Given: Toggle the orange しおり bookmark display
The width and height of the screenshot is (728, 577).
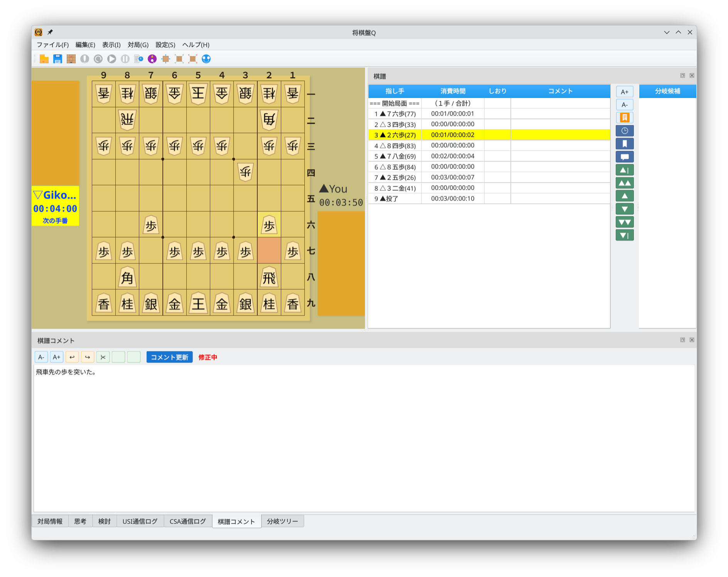Looking at the screenshot, I should pos(625,118).
